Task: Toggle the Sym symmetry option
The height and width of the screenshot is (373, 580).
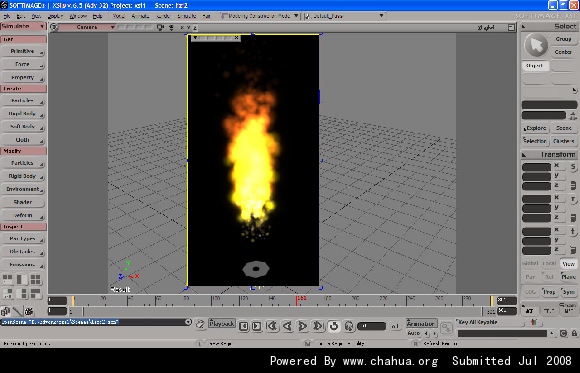Action: [568, 292]
